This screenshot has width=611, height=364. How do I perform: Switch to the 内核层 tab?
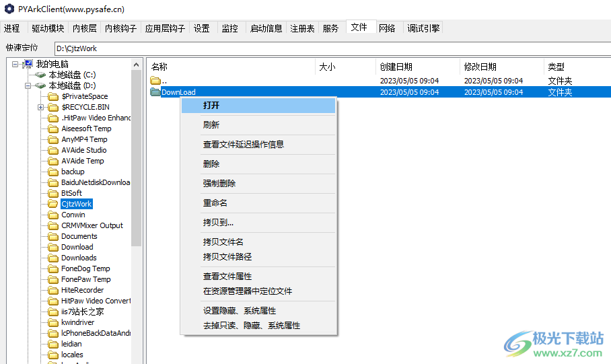click(x=85, y=28)
